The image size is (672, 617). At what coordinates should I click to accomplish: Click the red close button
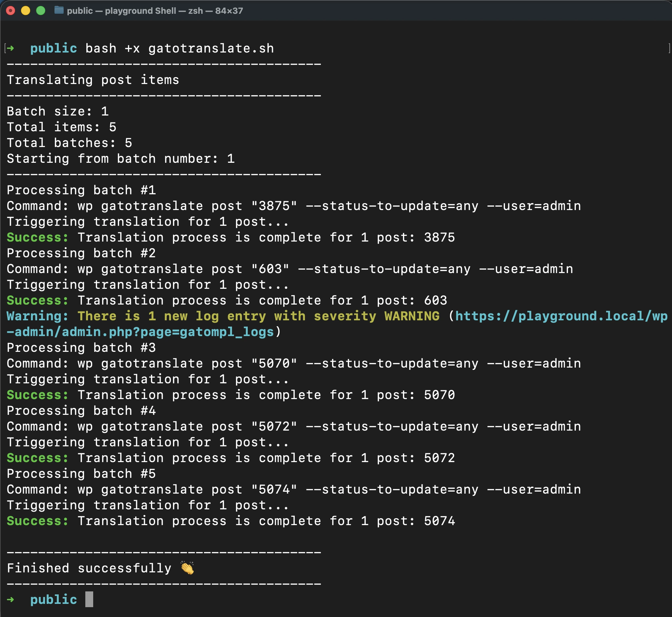point(11,11)
